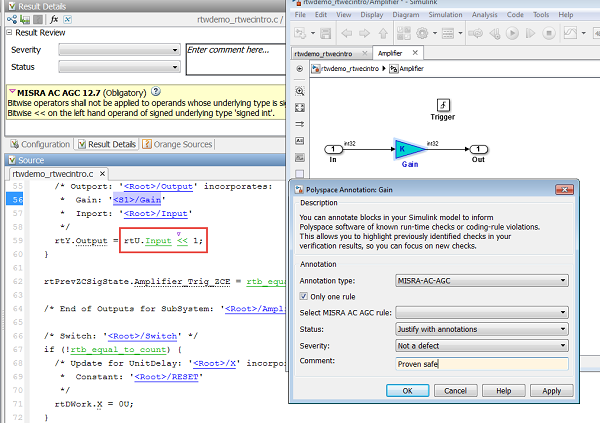Open Simulink Display menu
Viewport: 600px width, 423px height.
(x=372, y=15)
